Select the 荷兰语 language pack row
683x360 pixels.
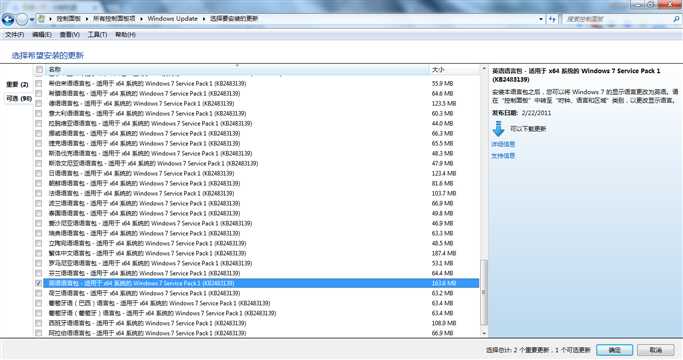pos(256,293)
